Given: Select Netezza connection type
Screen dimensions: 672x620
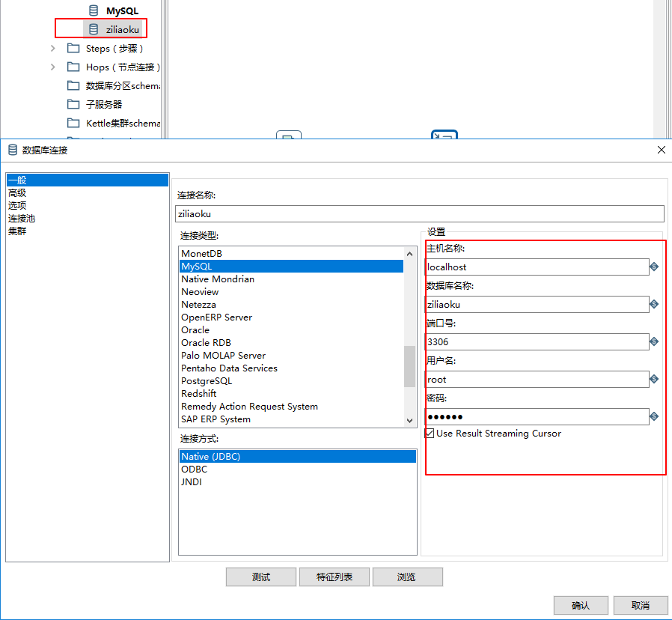Looking at the screenshot, I should pyautogui.click(x=291, y=305).
